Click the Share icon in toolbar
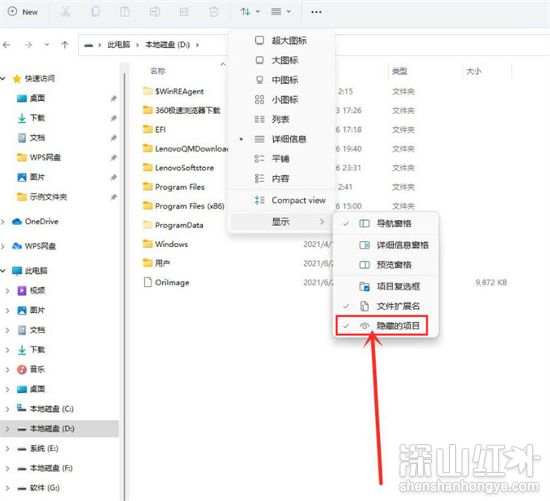This screenshot has width=550, height=501. click(x=184, y=12)
